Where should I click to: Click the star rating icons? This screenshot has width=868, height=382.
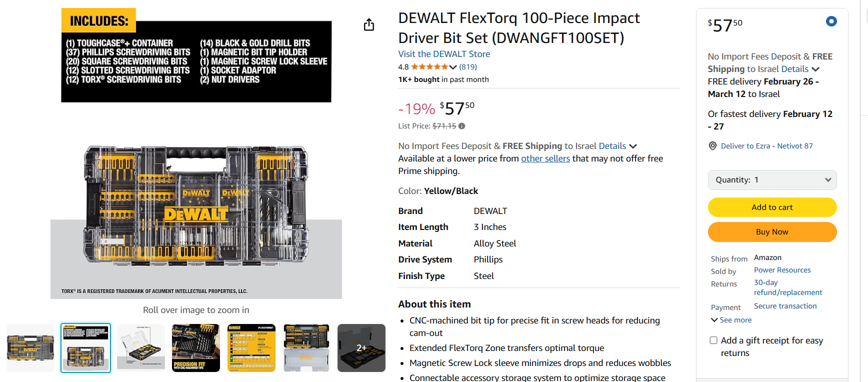tap(429, 67)
